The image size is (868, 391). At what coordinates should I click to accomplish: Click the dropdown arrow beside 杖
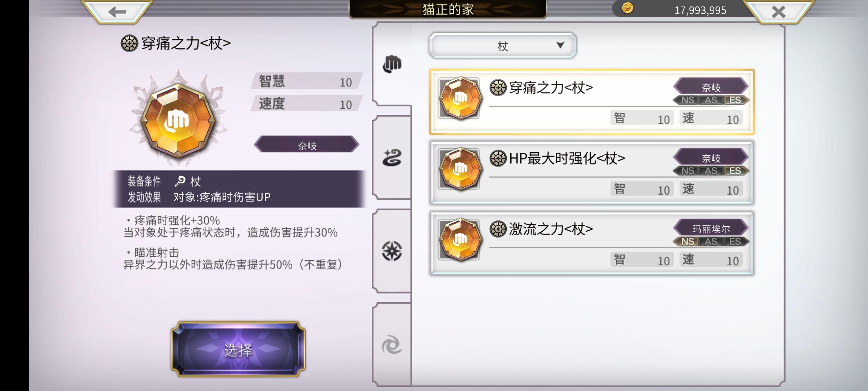(x=560, y=45)
